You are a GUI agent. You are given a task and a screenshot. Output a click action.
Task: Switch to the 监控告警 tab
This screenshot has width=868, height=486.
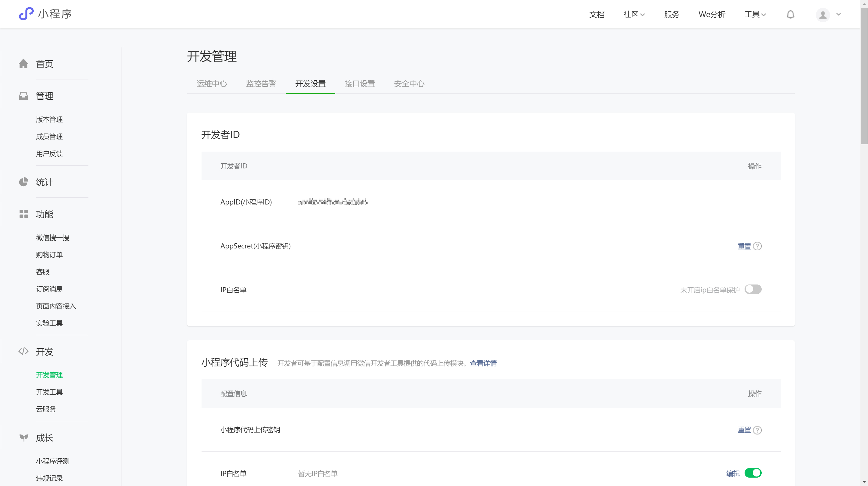pos(261,84)
